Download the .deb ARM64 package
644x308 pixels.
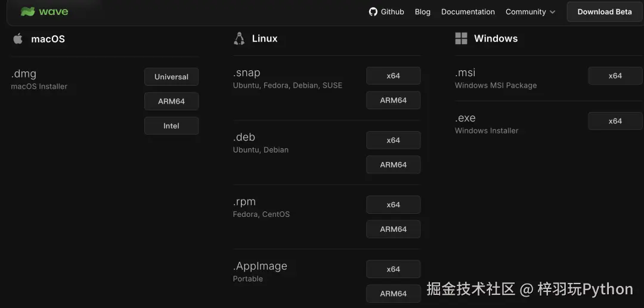coord(393,164)
